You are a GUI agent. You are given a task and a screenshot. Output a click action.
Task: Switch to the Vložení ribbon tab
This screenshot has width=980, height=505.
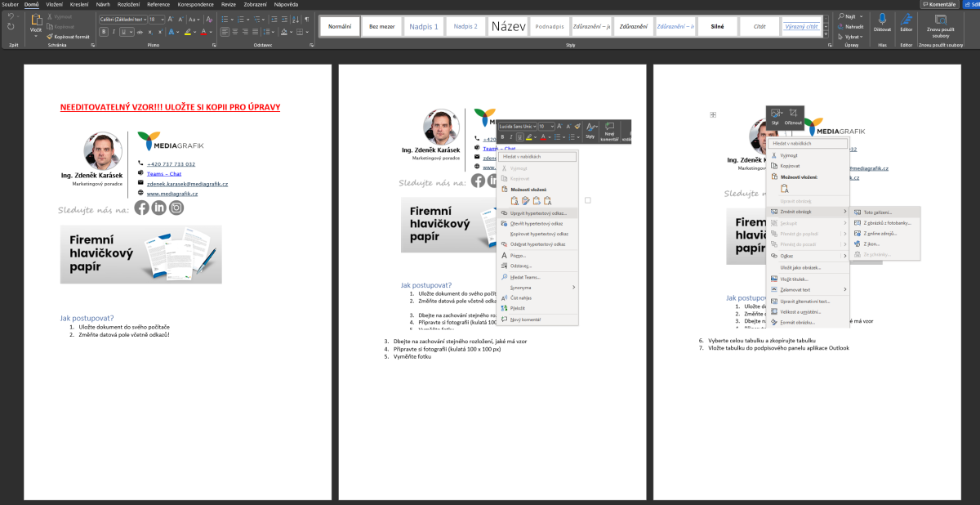[55, 4]
